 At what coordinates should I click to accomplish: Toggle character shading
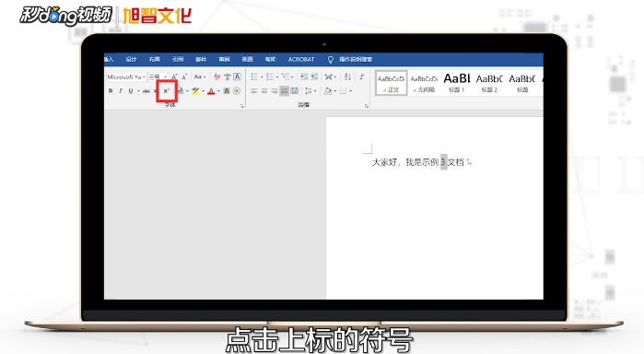point(227,91)
